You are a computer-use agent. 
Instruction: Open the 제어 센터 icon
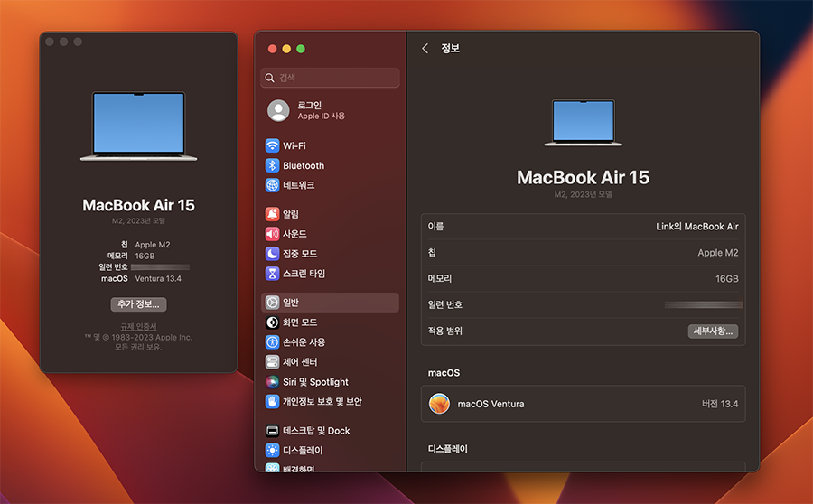tap(272, 361)
